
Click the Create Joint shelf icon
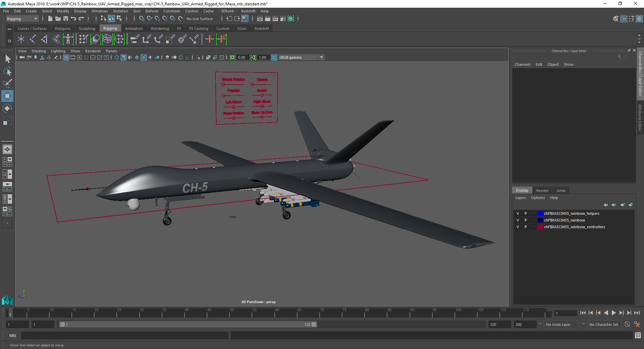point(33,39)
